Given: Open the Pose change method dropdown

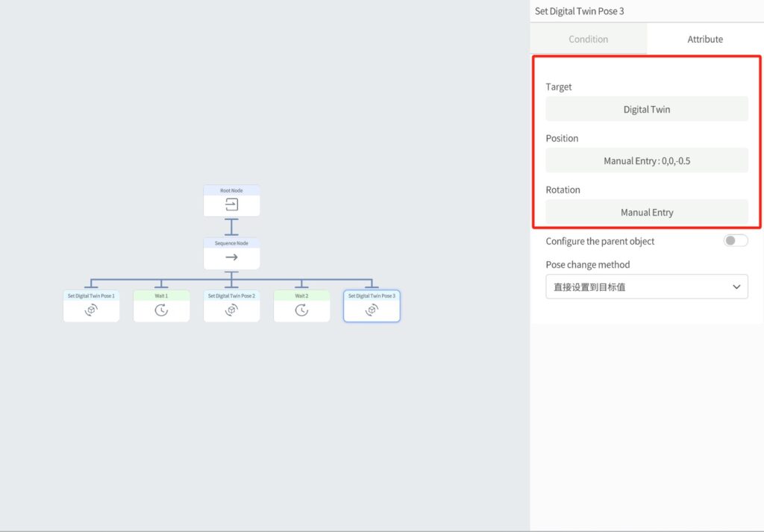Looking at the screenshot, I should tap(646, 287).
